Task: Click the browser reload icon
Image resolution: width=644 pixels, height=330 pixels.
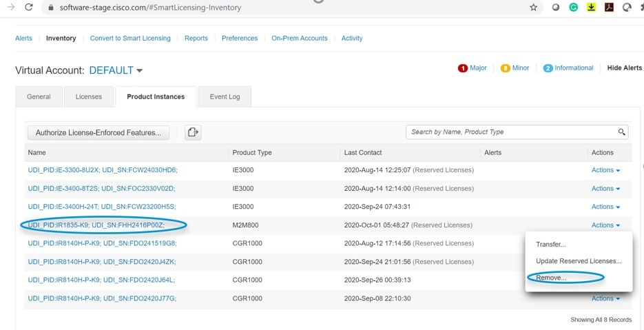Action: 29,8
